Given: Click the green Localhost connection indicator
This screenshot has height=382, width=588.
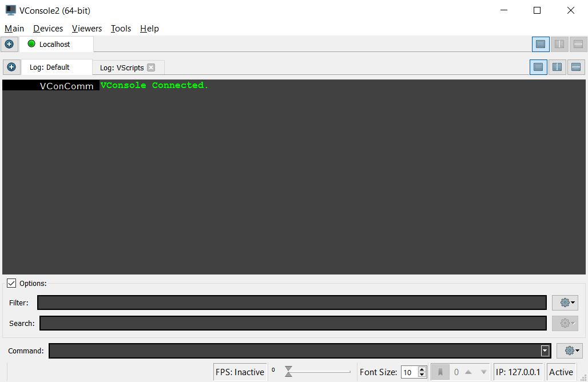Looking at the screenshot, I should click(31, 44).
